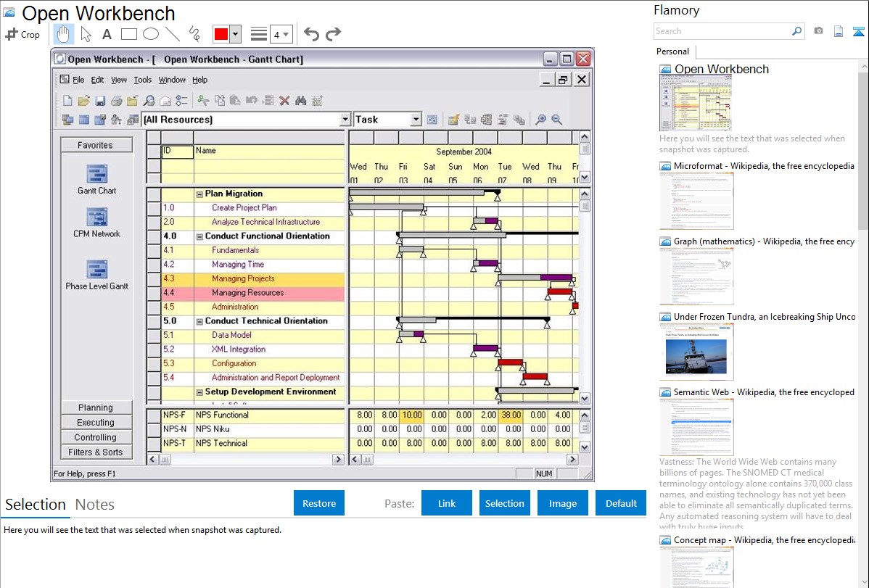Image resolution: width=869 pixels, height=588 pixels.
Task: Open the View menu
Action: coord(119,80)
